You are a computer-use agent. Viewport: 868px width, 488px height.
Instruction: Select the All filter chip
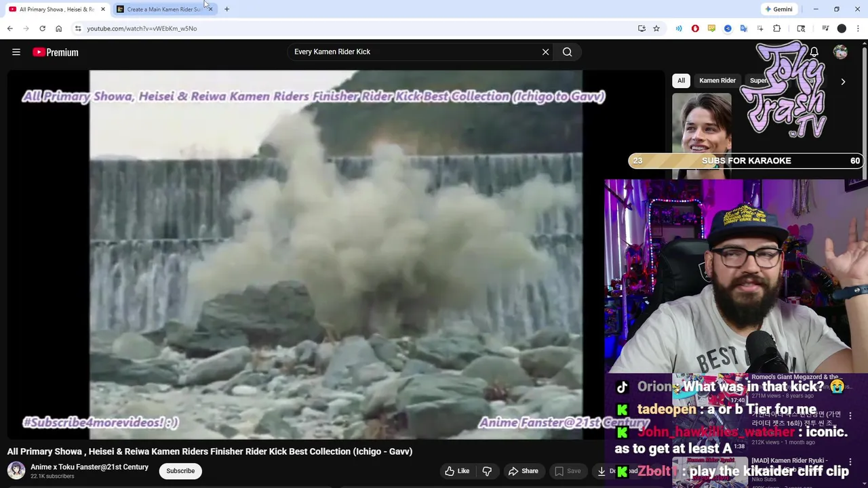tap(681, 81)
